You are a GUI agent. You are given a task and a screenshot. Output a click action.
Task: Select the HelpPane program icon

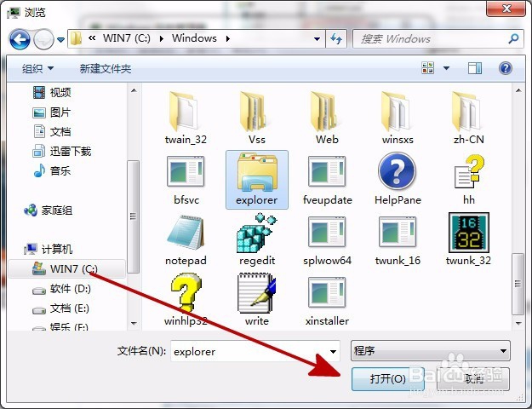[398, 179]
